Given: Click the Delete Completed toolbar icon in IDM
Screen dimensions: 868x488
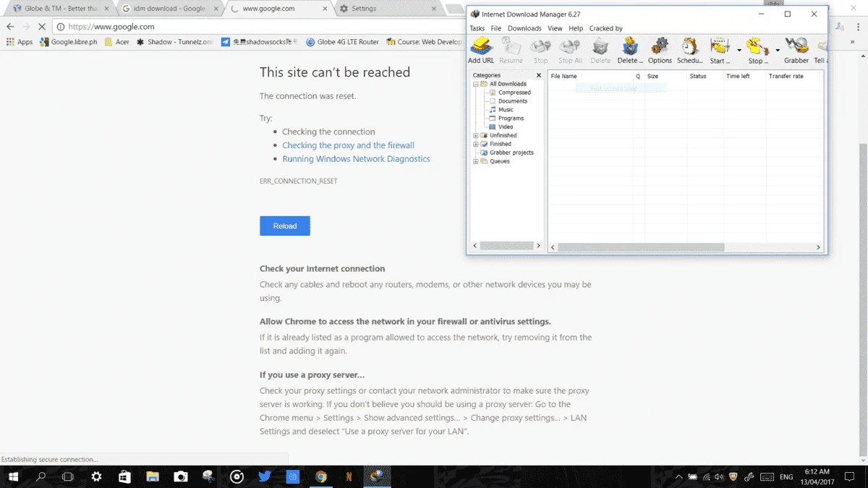Looking at the screenshot, I should [630, 50].
